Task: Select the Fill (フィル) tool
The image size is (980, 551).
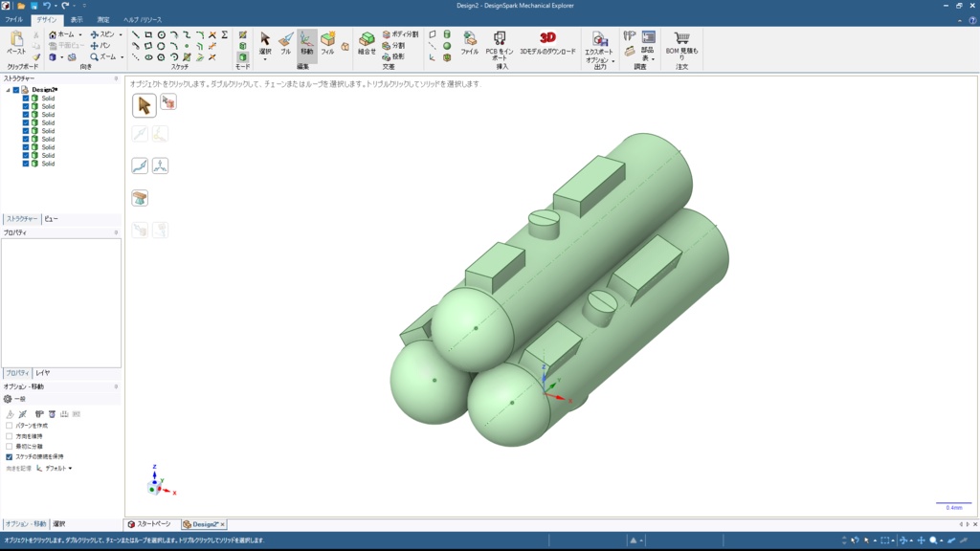Action: [327, 43]
